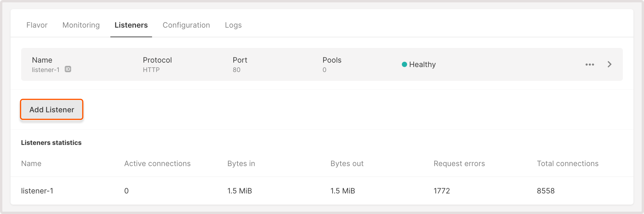Viewport: 644px width, 214px height.
Task: Click the Listeners statistics heading
Action: point(52,142)
